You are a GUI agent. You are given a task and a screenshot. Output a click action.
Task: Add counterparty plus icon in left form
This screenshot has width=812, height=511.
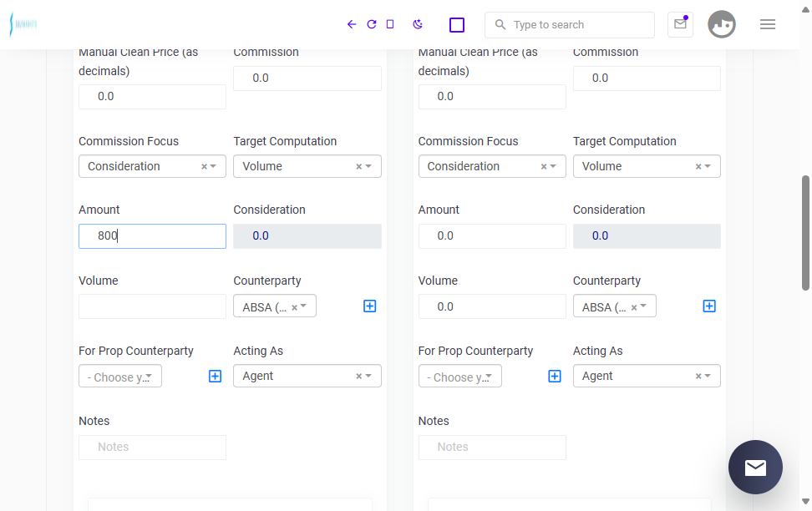[370, 306]
